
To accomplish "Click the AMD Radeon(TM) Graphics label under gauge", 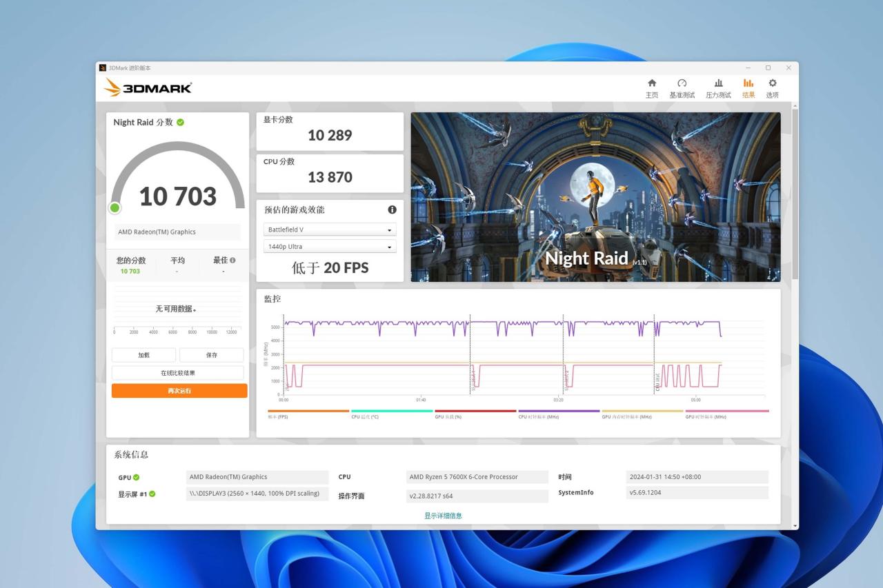I will (x=178, y=232).
